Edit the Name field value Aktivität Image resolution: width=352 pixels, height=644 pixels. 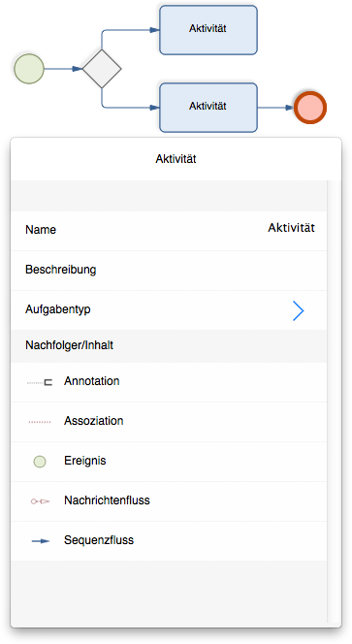point(291,228)
